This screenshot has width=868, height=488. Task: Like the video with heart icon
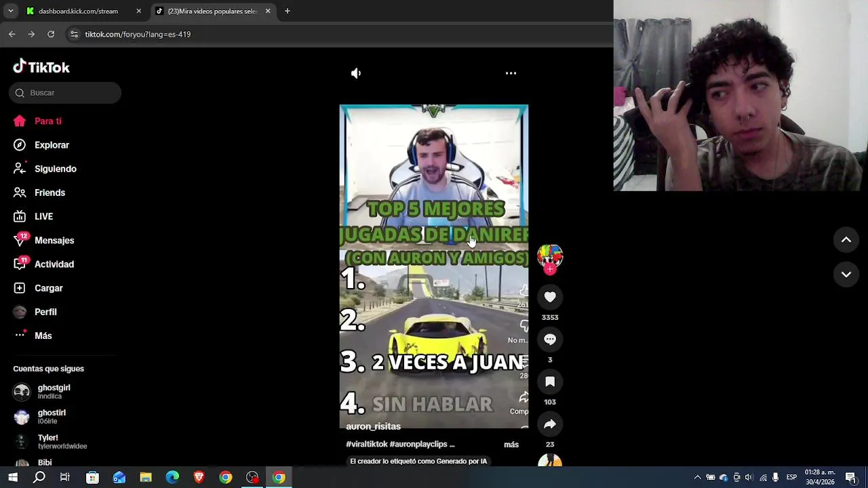pyautogui.click(x=550, y=297)
